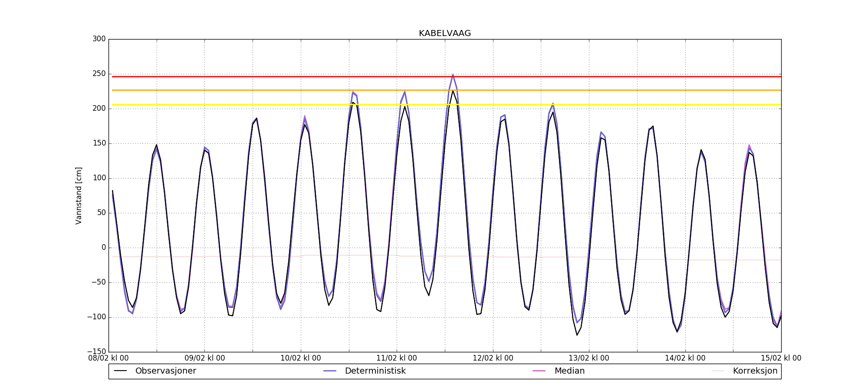Click the y-axis value 50
The height and width of the screenshot is (391, 868).
pyautogui.click(x=101, y=213)
